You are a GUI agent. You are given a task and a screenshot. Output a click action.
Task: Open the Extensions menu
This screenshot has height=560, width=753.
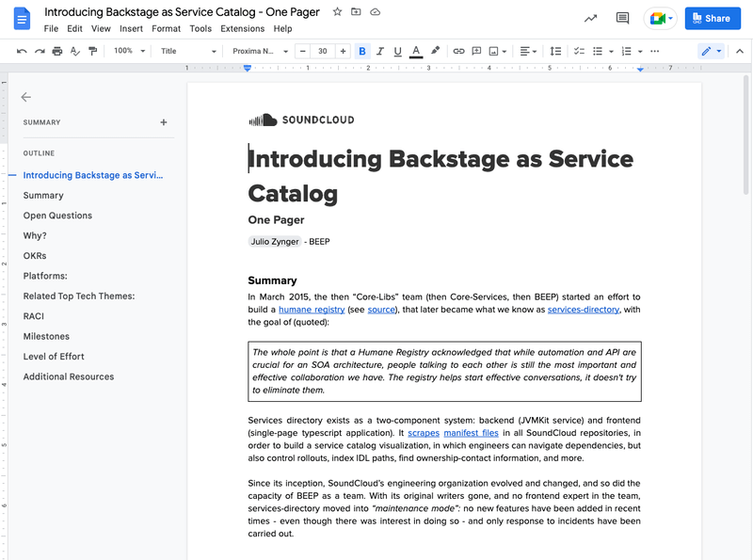tap(242, 29)
